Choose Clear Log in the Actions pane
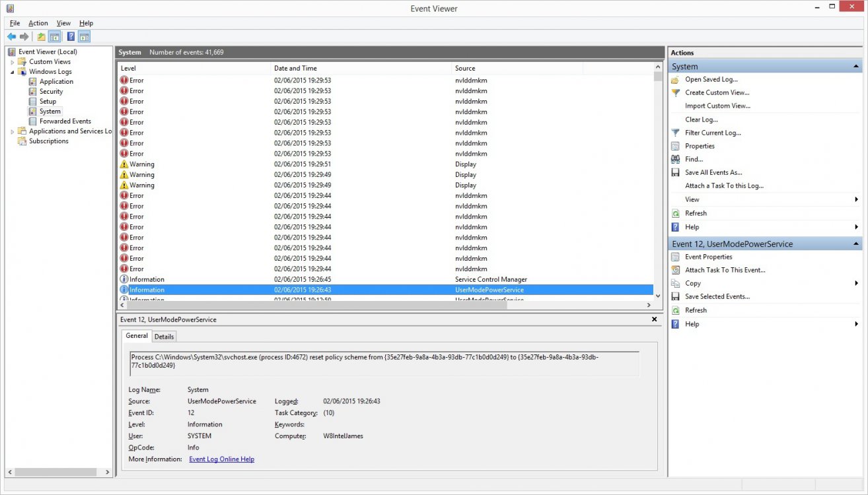 pos(702,119)
